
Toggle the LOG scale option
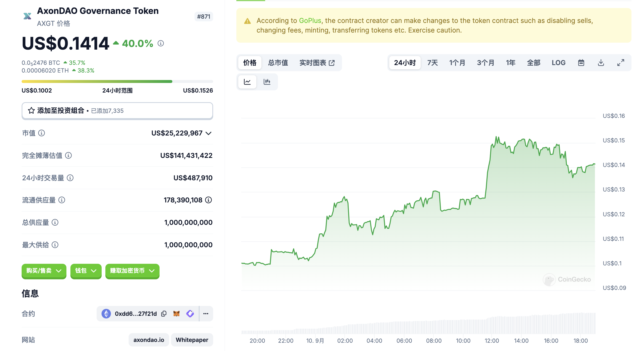[x=558, y=63]
